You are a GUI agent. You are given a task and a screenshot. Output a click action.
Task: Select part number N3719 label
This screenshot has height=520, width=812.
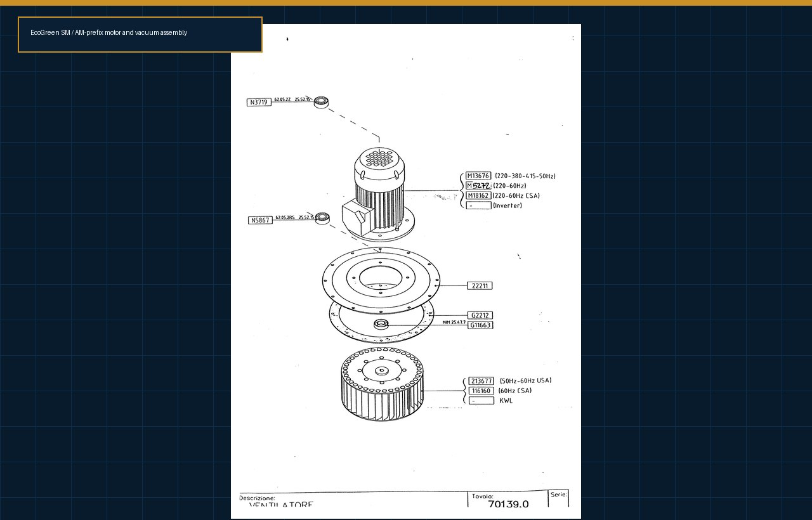[259, 102]
